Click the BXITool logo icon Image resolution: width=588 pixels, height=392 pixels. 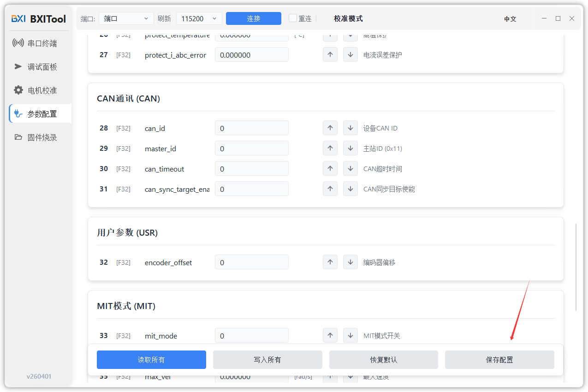(x=18, y=19)
